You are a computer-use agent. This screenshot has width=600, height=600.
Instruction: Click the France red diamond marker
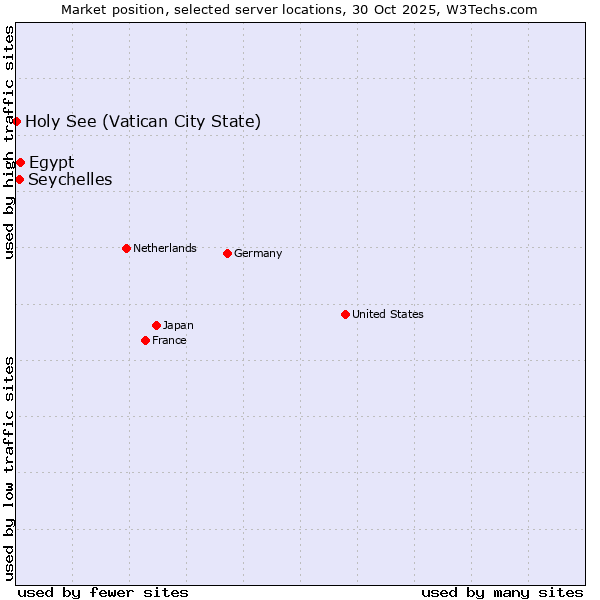(x=146, y=340)
